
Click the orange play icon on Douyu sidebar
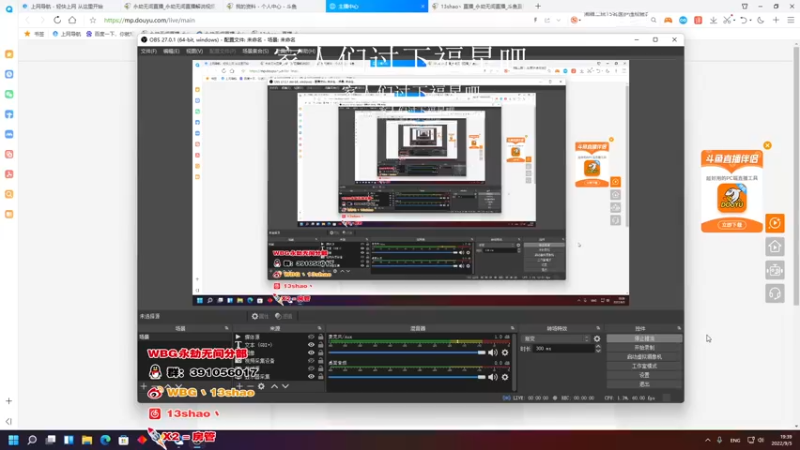coord(774,223)
